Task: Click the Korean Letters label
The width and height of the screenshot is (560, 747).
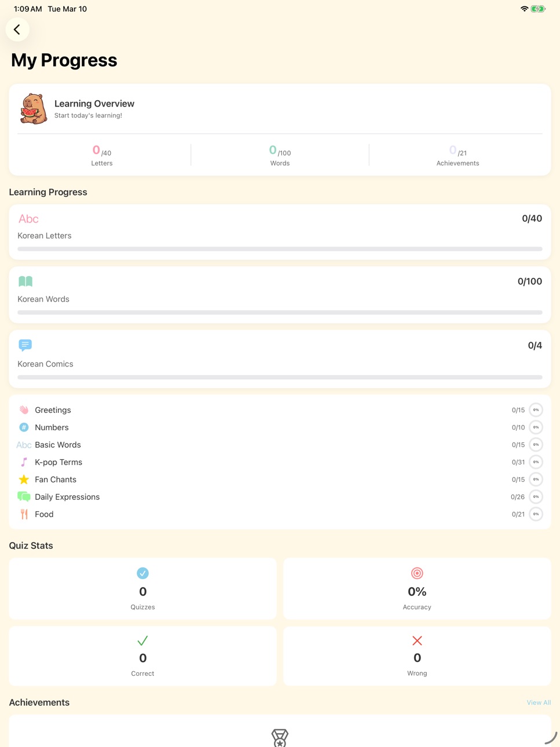Action: point(45,236)
